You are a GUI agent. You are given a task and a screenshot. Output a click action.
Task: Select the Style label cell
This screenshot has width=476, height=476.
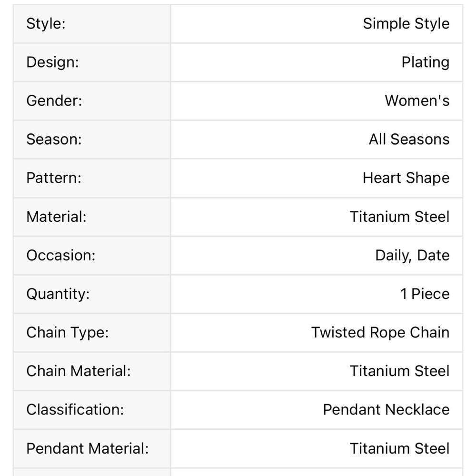click(x=92, y=24)
